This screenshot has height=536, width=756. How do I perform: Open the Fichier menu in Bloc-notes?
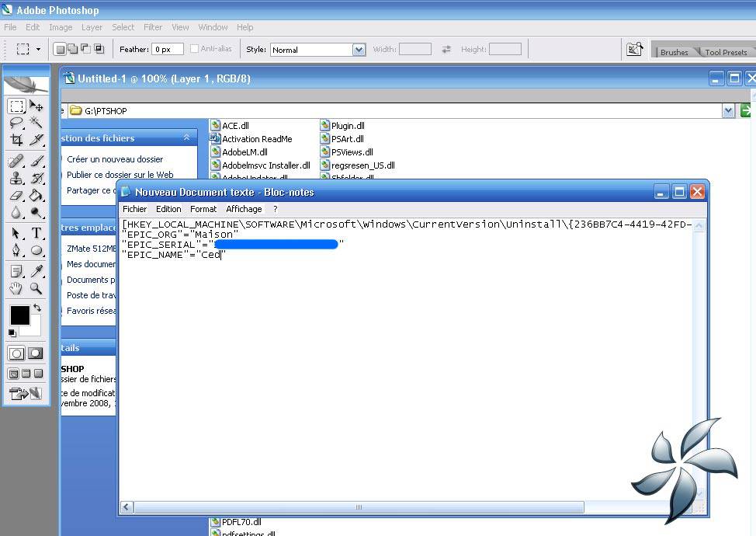134,209
